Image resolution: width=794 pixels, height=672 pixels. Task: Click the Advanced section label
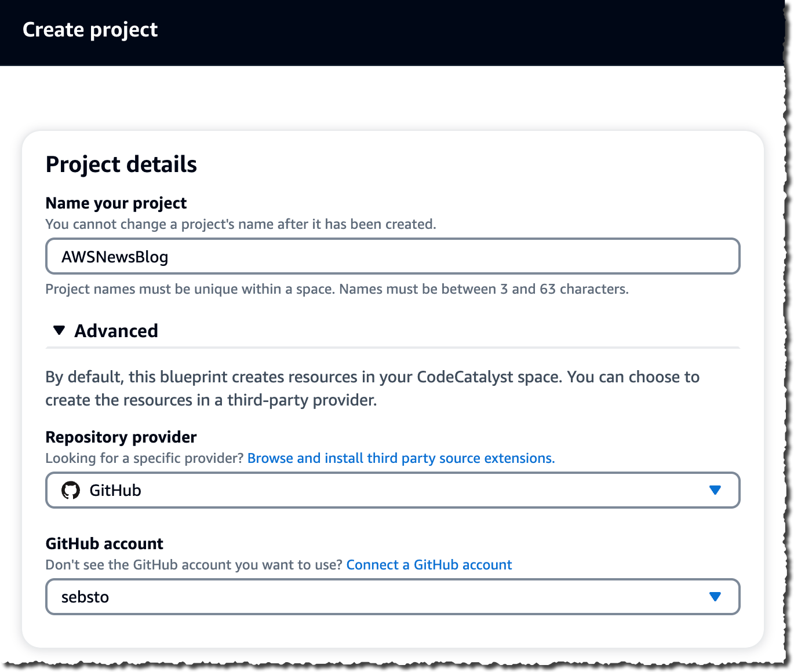[116, 330]
